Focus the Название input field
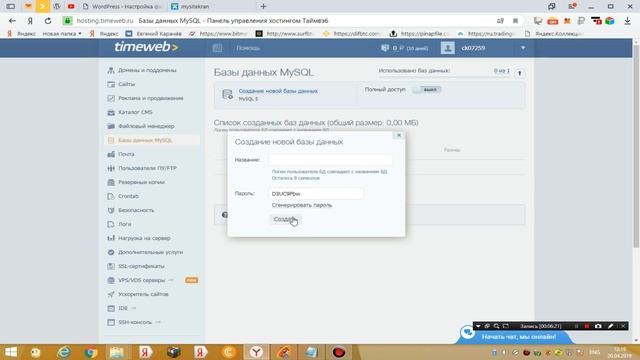The image size is (640, 360). pos(331,160)
